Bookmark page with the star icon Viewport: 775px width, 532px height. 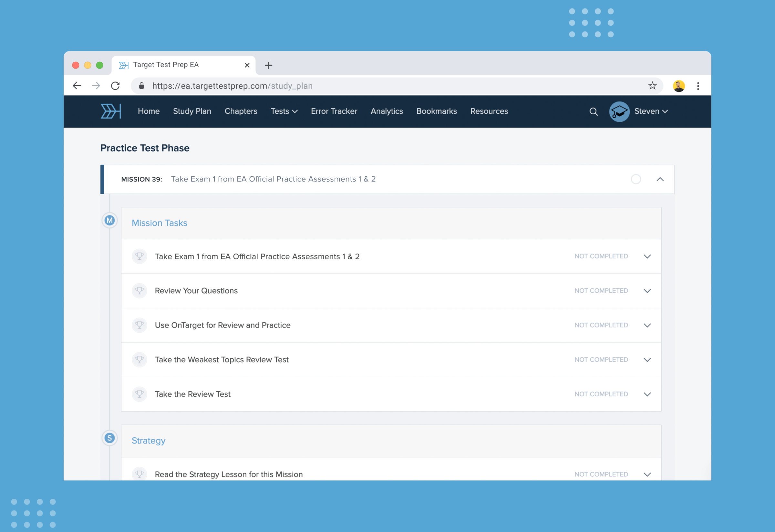652,86
